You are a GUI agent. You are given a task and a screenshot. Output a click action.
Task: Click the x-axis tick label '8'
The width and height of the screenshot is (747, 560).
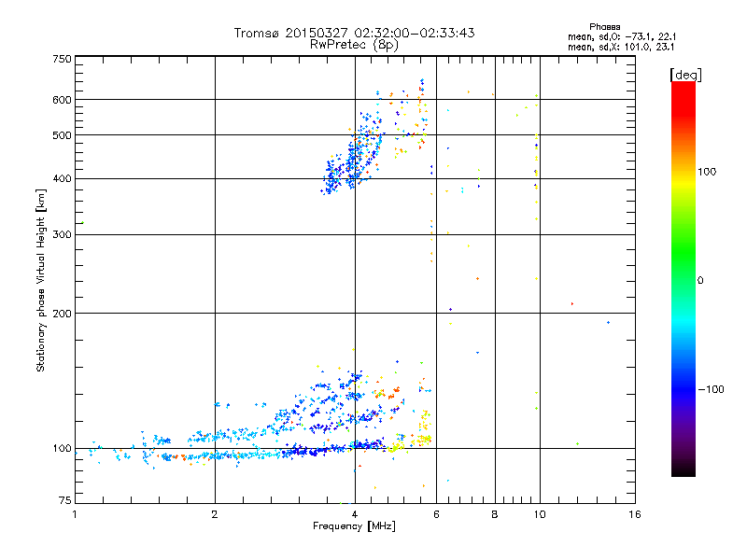coord(495,514)
